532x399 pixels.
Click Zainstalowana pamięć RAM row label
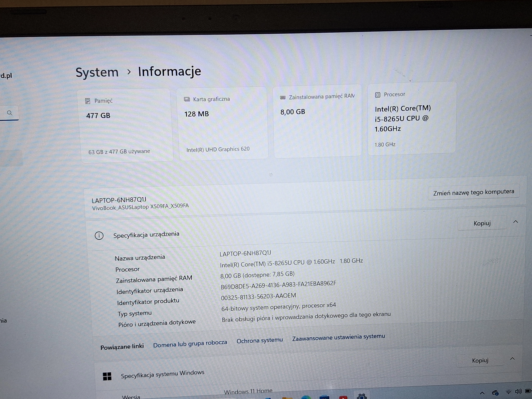coord(154,279)
